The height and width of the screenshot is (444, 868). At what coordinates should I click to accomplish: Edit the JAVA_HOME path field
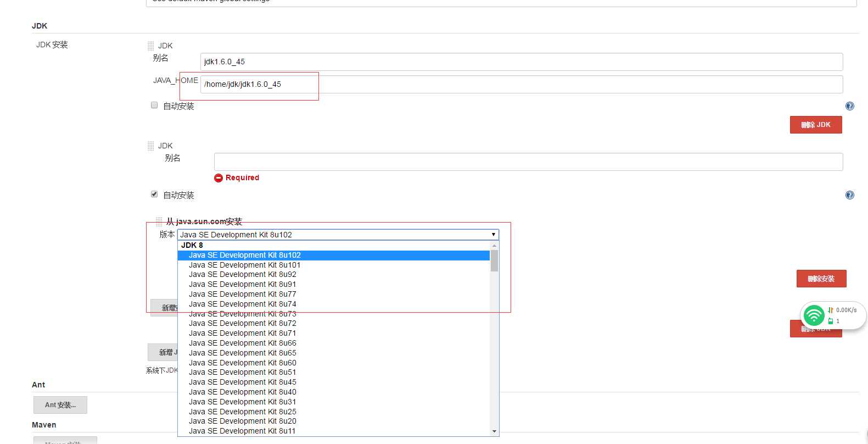[x=522, y=84]
